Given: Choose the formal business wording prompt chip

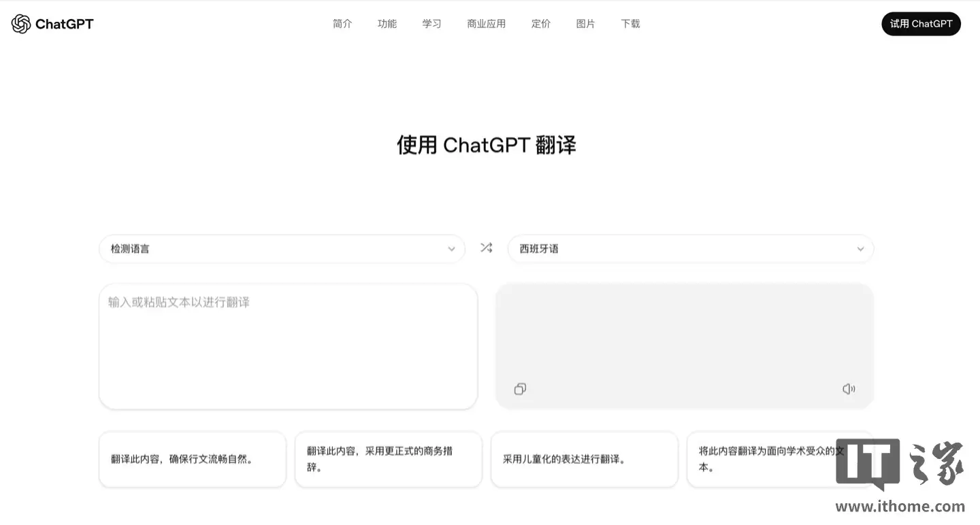Looking at the screenshot, I should tap(388, 459).
